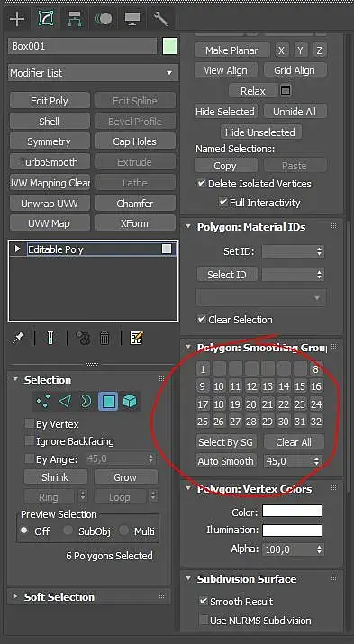Click the Pin Stack icon
The width and height of the screenshot is (354, 644).
[17, 338]
